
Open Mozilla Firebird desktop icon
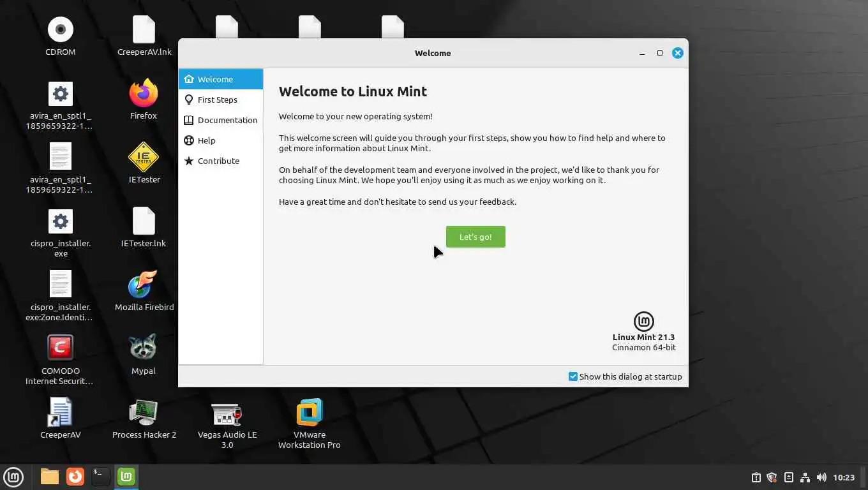click(x=144, y=285)
